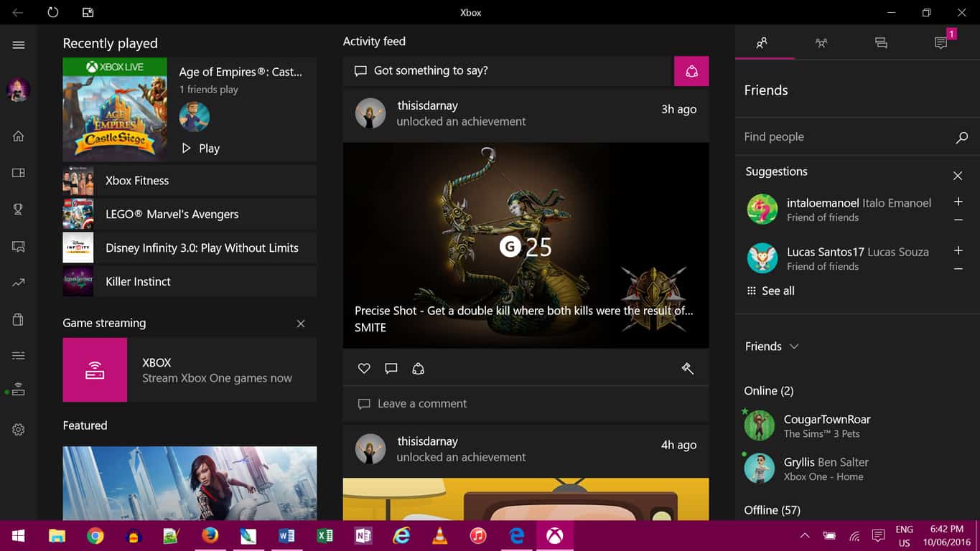Open VLC media player from taskbar
The width and height of the screenshot is (980, 551).
[x=439, y=536]
